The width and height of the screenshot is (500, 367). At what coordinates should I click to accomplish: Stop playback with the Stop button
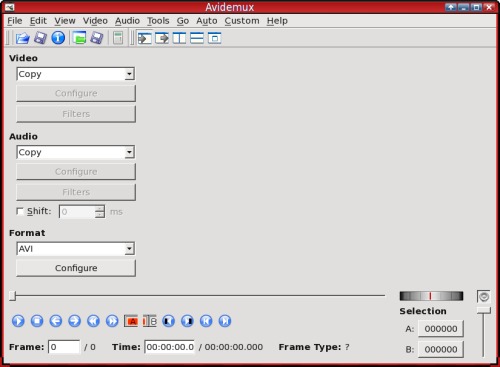tap(37, 321)
